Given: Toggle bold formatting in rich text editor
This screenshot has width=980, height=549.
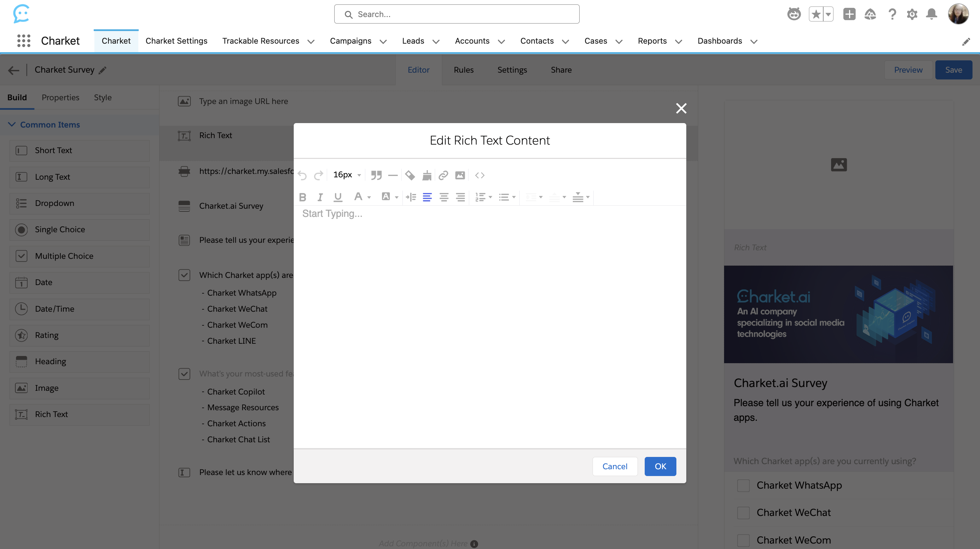Looking at the screenshot, I should pyautogui.click(x=303, y=197).
